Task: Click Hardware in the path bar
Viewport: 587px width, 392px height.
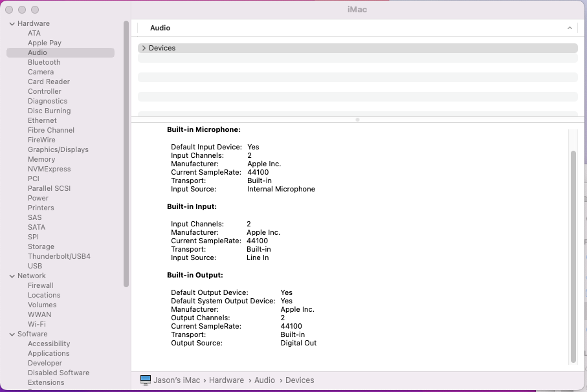Action: point(227,380)
